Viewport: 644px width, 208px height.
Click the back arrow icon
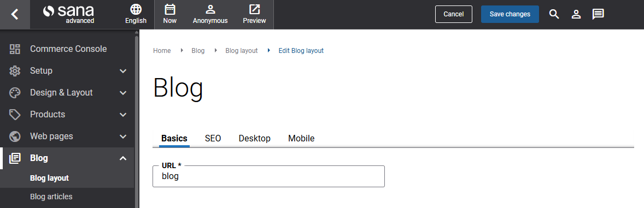[15, 14]
